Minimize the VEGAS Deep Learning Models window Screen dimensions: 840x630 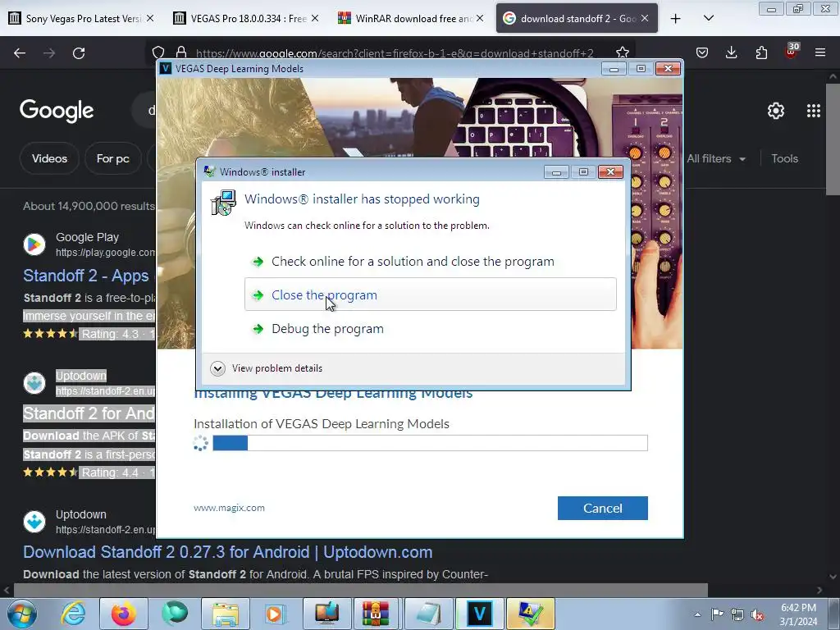click(614, 69)
